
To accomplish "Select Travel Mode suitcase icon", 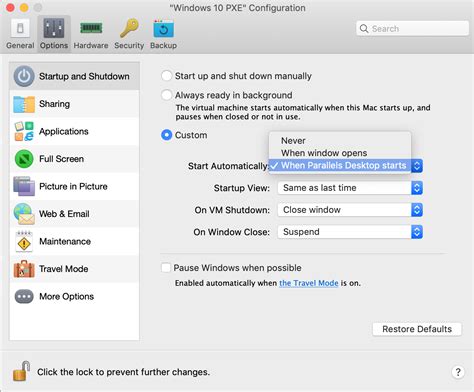I will (x=24, y=269).
